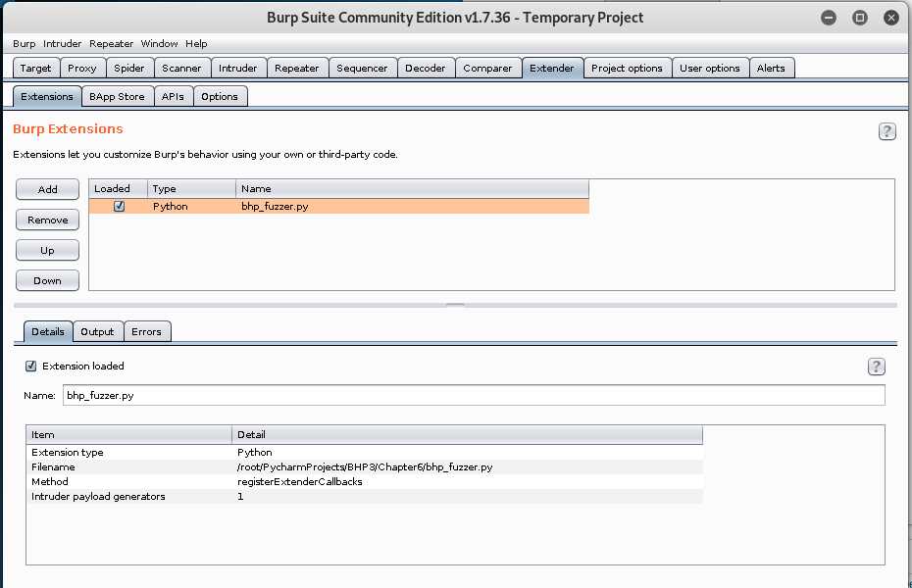Click the Item column header

(129, 434)
